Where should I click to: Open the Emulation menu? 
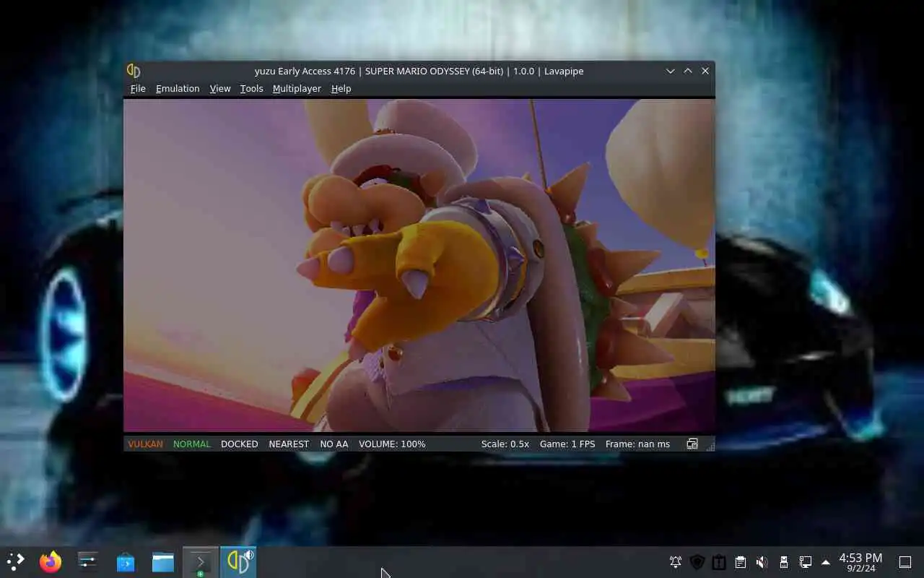(177, 88)
